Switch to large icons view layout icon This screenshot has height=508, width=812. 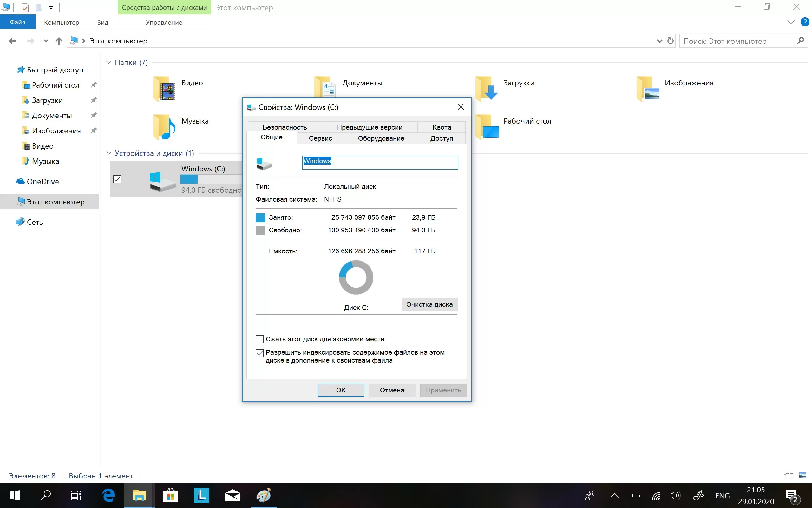coord(802,475)
